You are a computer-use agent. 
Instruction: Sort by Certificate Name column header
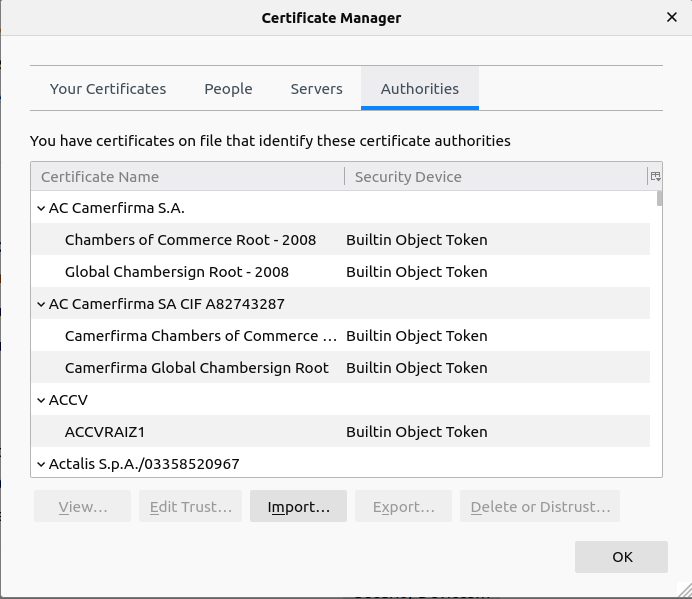point(188,177)
